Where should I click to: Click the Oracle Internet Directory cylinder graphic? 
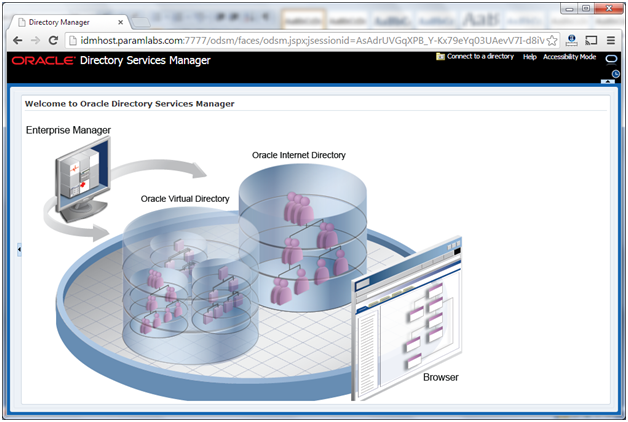pyautogui.click(x=303, y=237)
